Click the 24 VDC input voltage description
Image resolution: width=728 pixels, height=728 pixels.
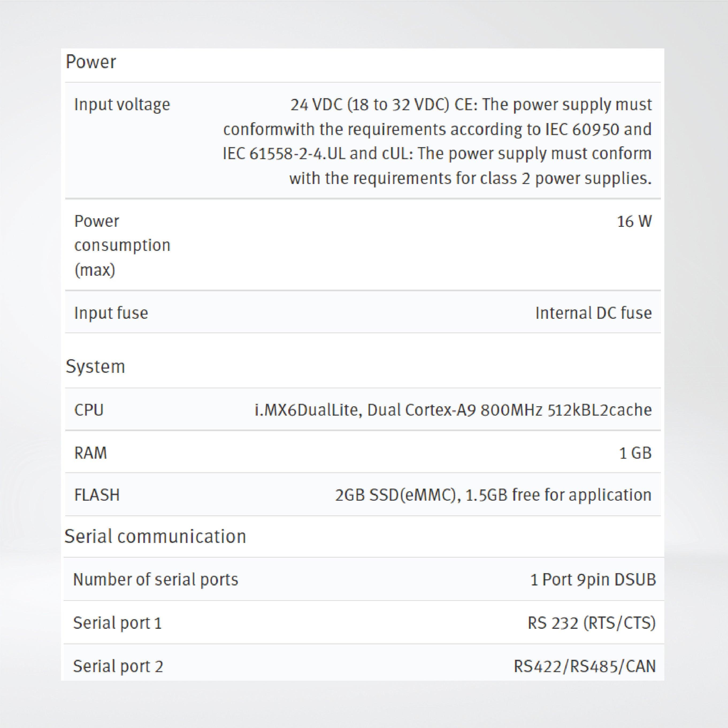437,141
